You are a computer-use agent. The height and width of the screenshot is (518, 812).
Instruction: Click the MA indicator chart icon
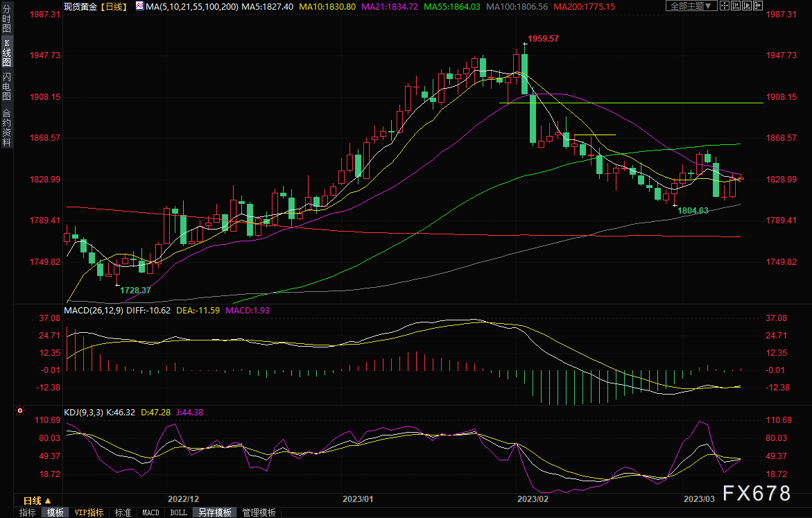coord(140,6)
